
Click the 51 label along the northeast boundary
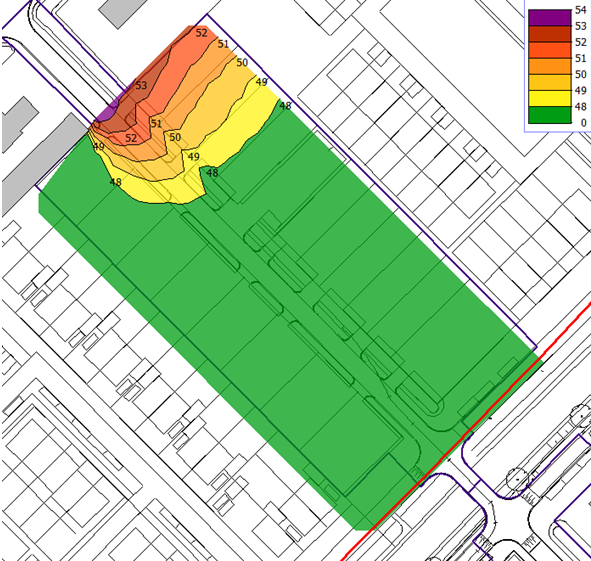click(224, 44)
